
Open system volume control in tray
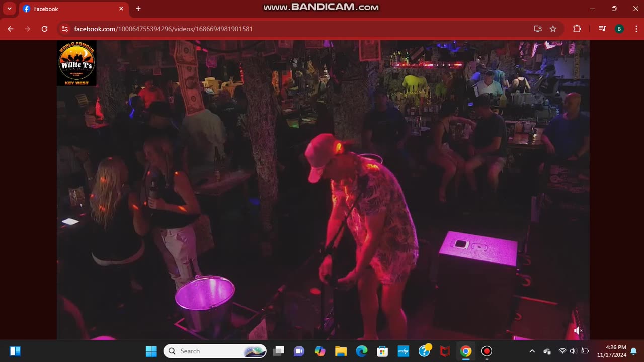tap(573, 351)
